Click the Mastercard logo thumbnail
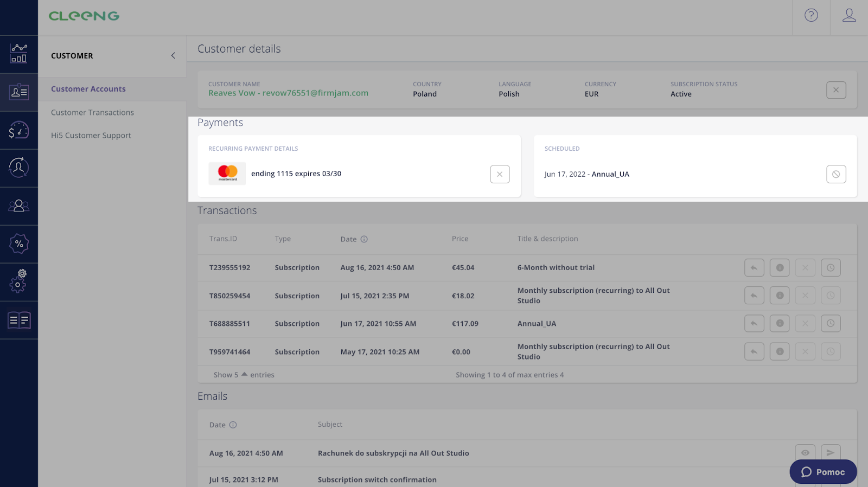Viewport: 868px width, 487px height. (x=227, y=174)
